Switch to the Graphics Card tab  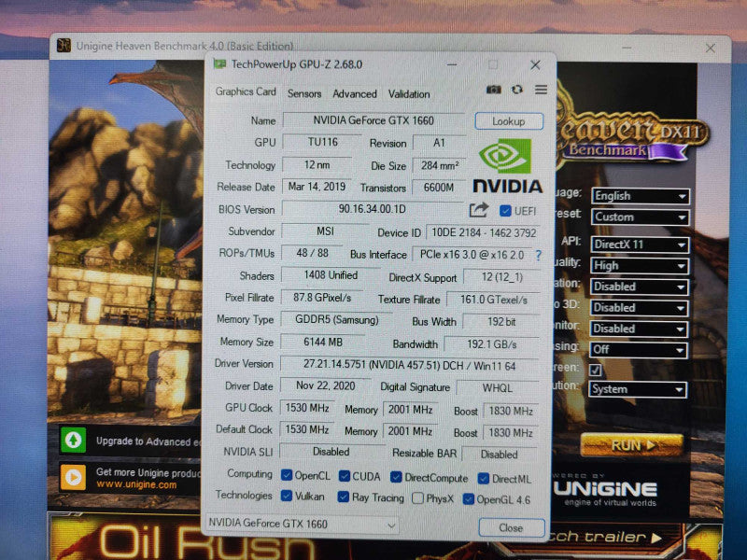click(x=246, y=91)
